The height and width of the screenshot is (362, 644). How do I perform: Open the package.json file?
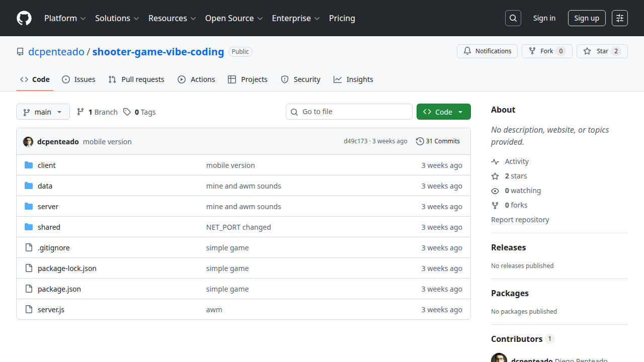[59, 289]
